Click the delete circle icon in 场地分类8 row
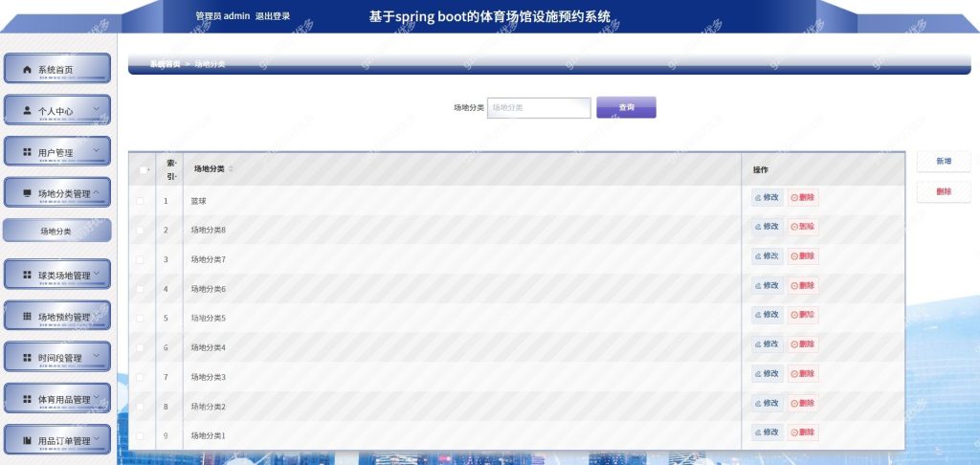 click(x=794, y=227)
